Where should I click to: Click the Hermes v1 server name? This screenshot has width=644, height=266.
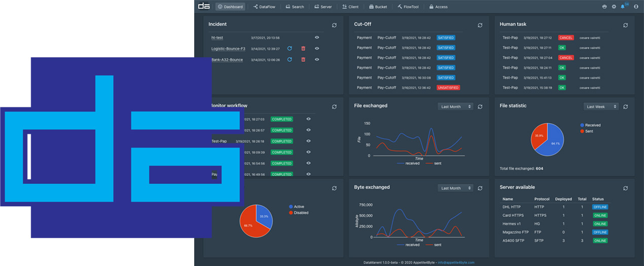512,223
